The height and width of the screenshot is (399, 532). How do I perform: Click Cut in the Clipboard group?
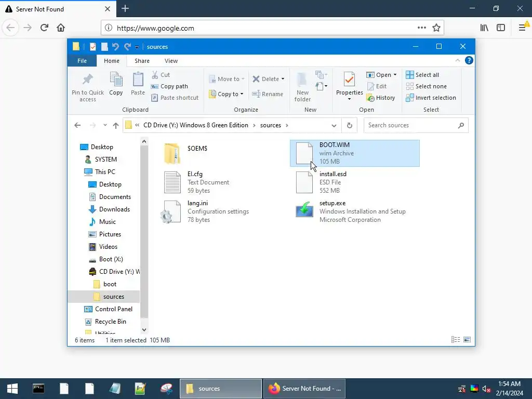[161, 75]
